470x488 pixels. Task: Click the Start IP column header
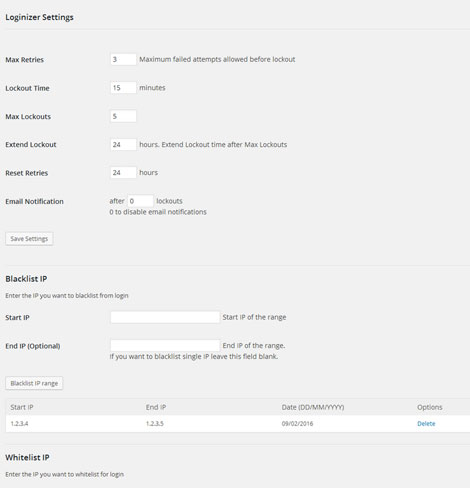pos(22,407)
